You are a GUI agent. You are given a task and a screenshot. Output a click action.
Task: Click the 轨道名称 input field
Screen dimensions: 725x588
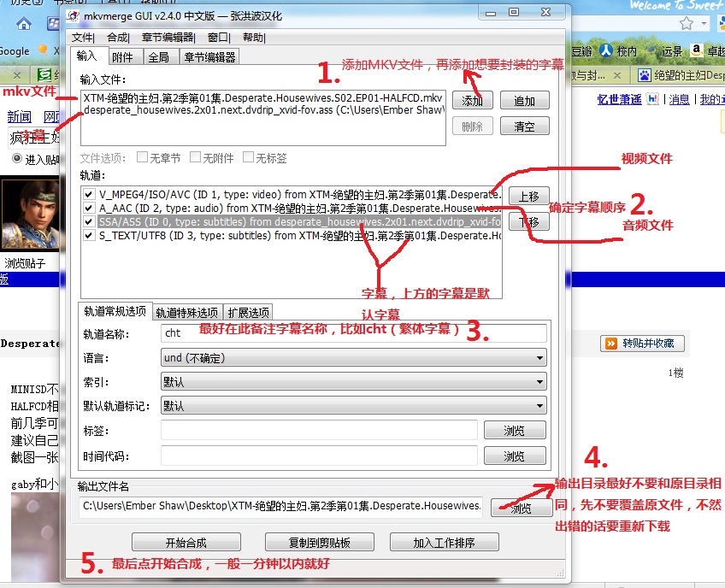354,332
